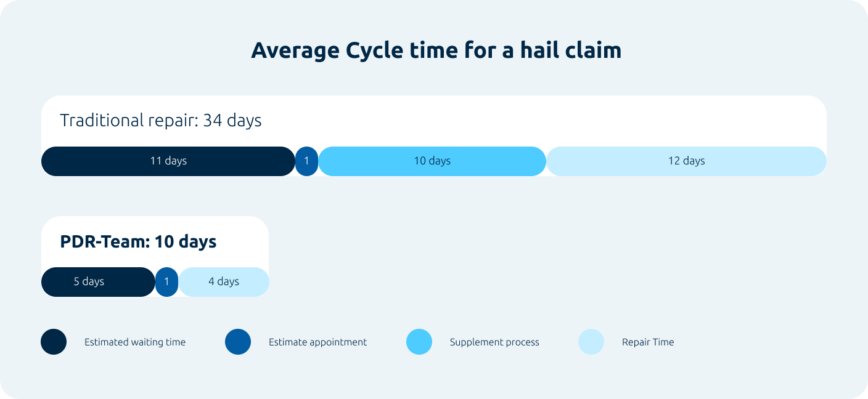Screen dimensions: 868x399
Task: Click the 1-day segment in Traditional repair bar
Action: point(306,161)
